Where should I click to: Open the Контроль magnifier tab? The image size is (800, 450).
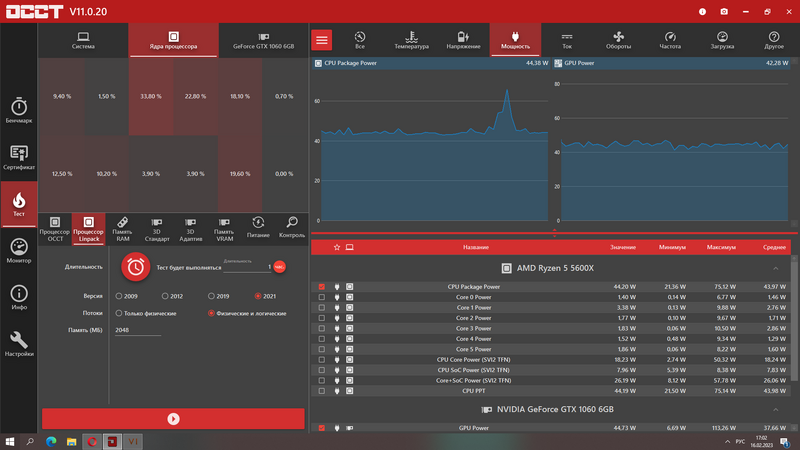pyautogui.click(x=292, y=228)
